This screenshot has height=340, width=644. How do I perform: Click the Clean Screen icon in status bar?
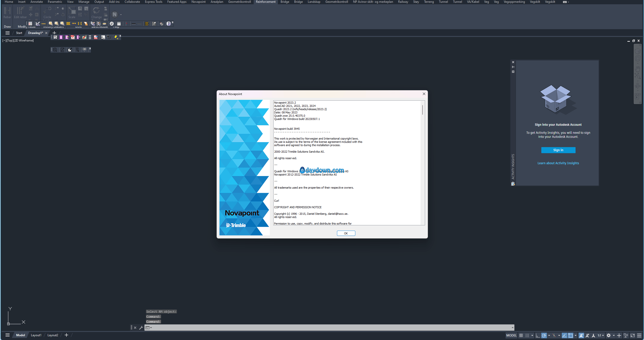[x=633, y=335]
